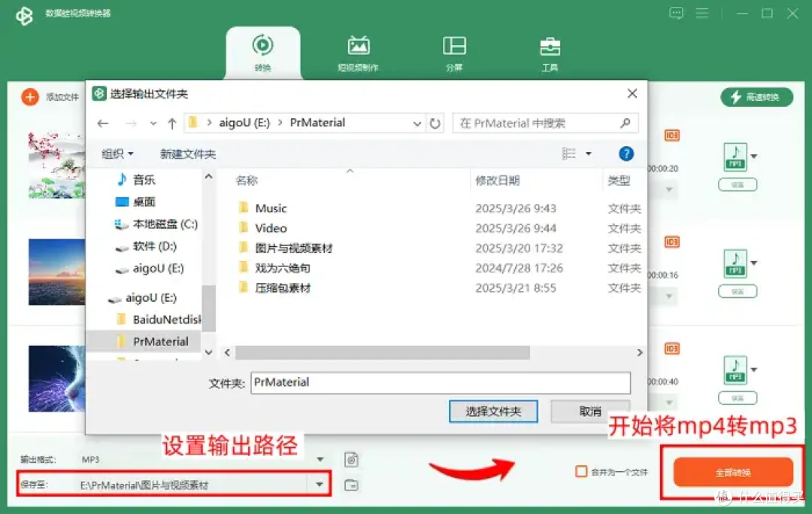This screenshot has width=812, height=514.
Task: Click the floral painting video thumbnail
Action: [57, 166]
